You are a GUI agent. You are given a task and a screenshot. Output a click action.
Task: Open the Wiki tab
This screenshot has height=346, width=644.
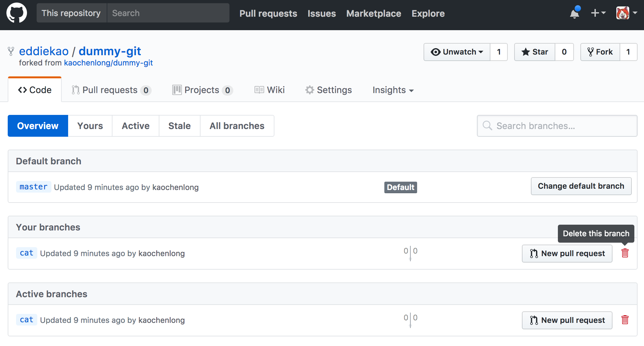coord(269,90)
